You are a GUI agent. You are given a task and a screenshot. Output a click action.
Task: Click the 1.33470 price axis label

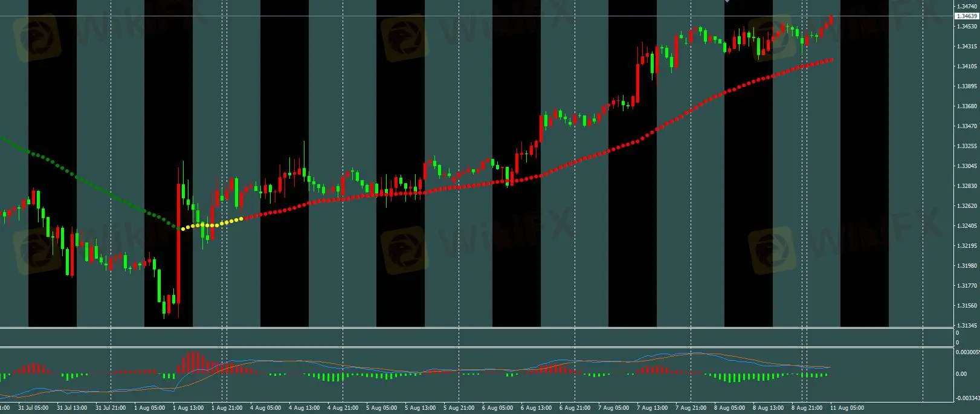[967, 126]
